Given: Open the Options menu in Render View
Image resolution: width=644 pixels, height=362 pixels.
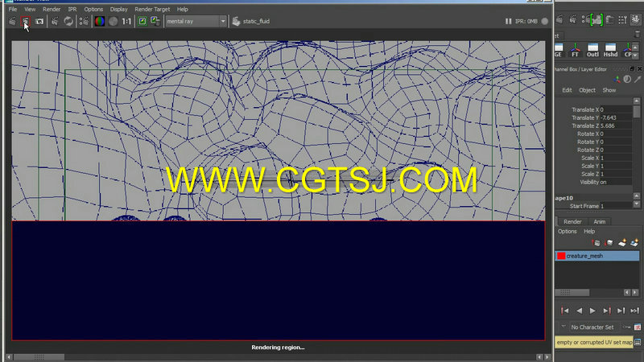Looking at the screenshot, I should (x=93, y=9).
